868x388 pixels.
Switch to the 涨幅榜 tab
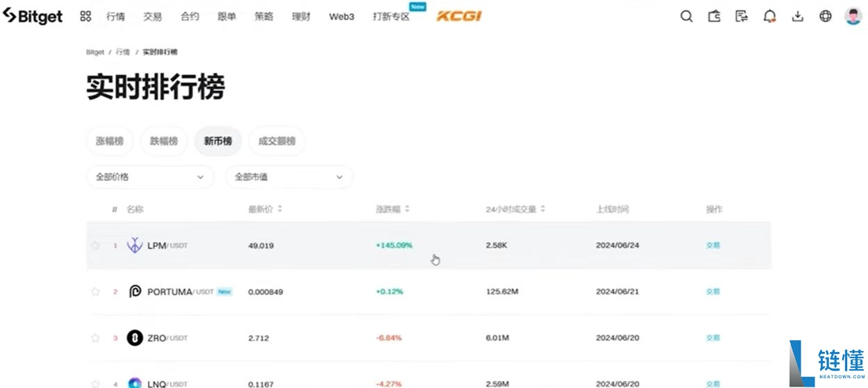tap(110, 141)
